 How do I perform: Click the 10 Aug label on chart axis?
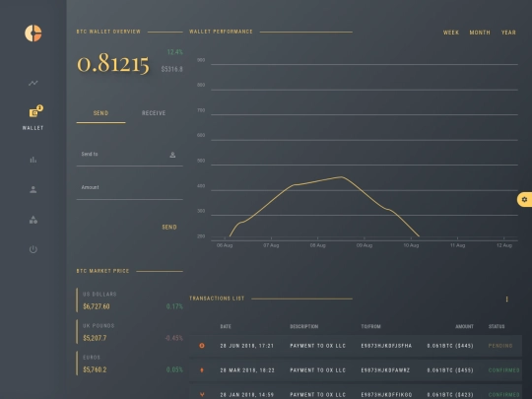coord(411,245)
